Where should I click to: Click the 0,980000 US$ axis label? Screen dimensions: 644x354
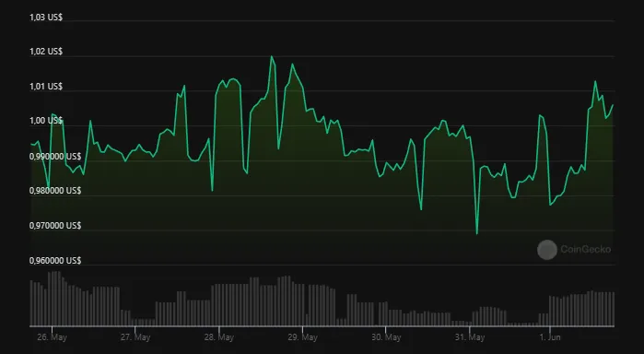[x=55, y=190]
